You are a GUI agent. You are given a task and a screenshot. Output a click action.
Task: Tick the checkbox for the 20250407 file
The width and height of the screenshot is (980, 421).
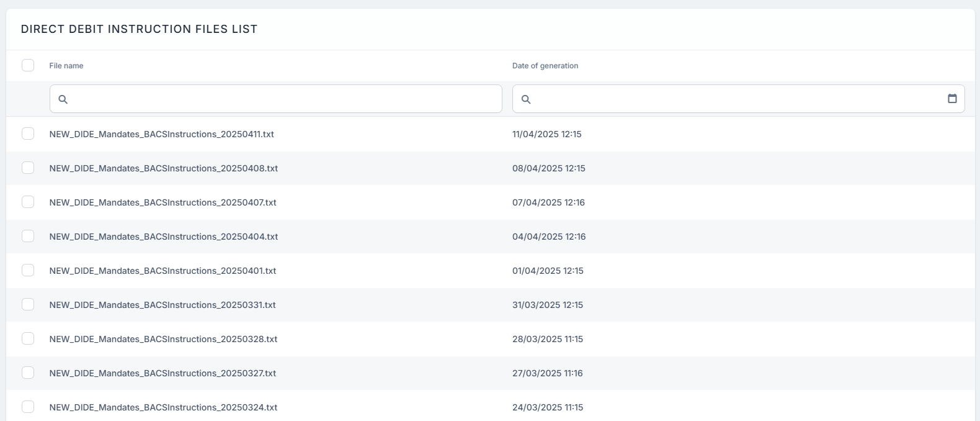click(28, 202)
